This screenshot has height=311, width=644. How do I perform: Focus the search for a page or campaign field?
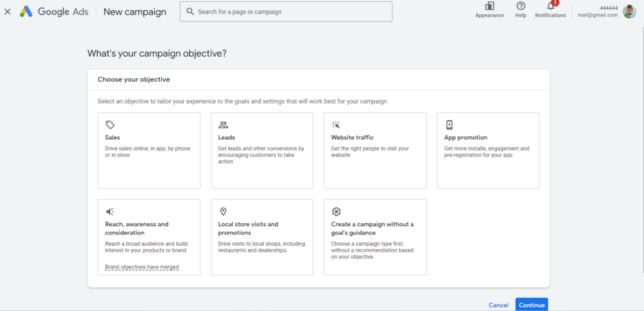pos(286,11)
